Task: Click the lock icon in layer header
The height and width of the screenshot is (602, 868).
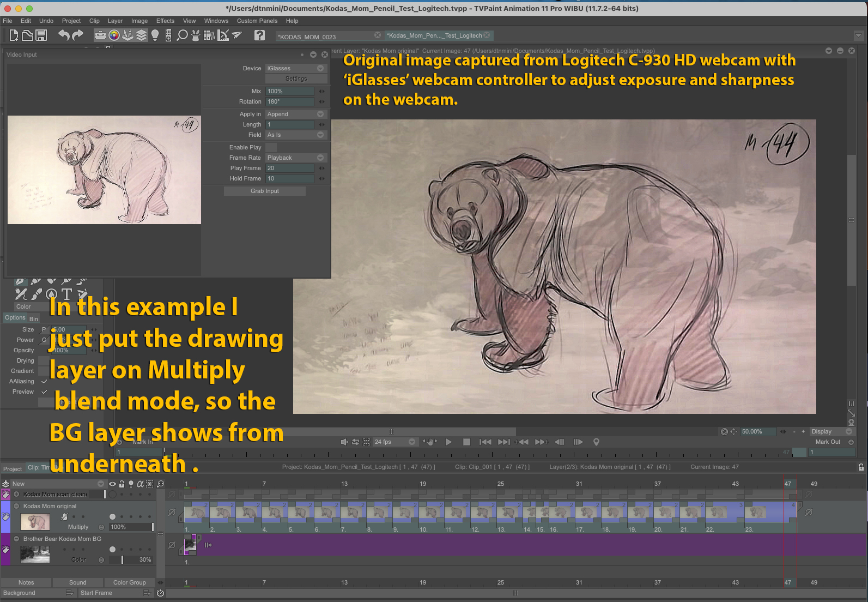Action: coord(122,484)
